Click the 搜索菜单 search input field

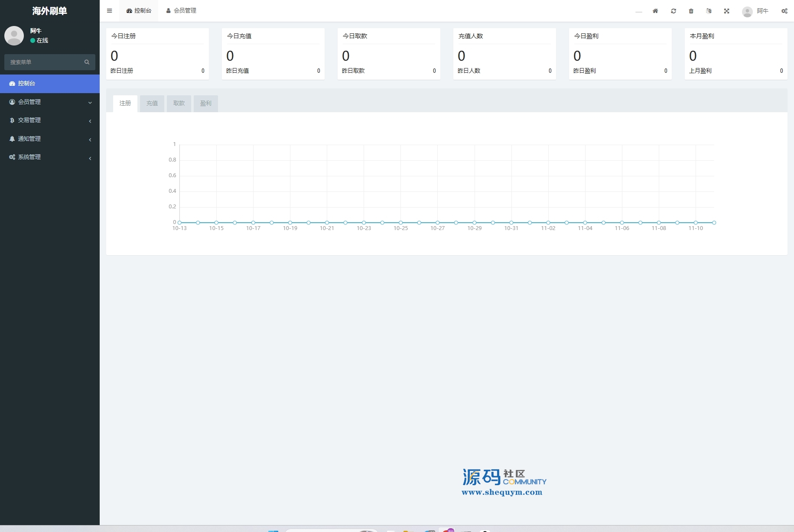(43, 62)
